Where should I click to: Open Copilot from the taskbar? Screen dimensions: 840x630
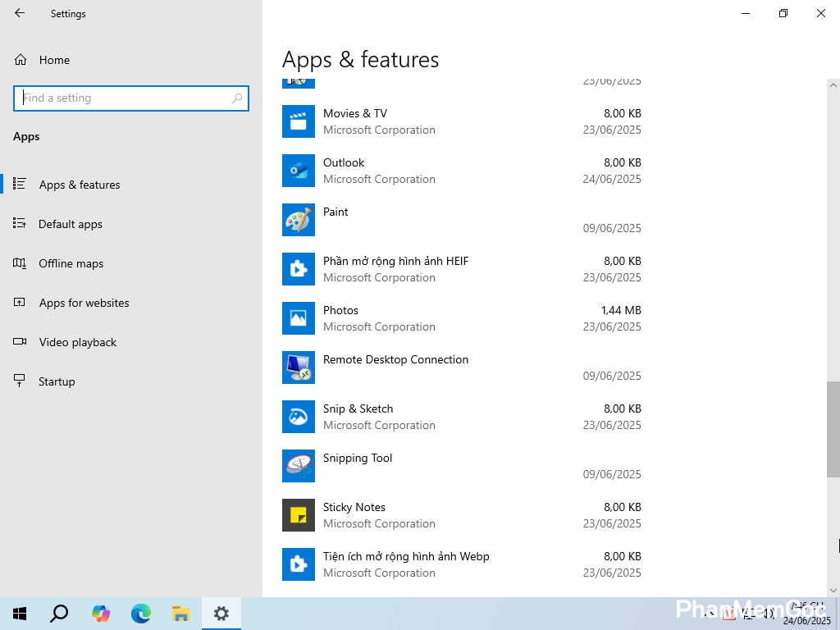(x=101, y=614)
